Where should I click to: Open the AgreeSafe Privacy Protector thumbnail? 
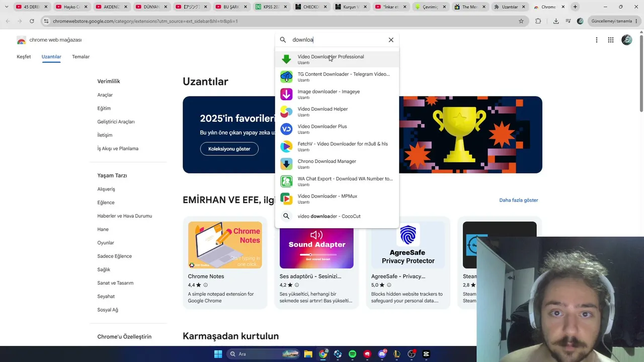408,245
